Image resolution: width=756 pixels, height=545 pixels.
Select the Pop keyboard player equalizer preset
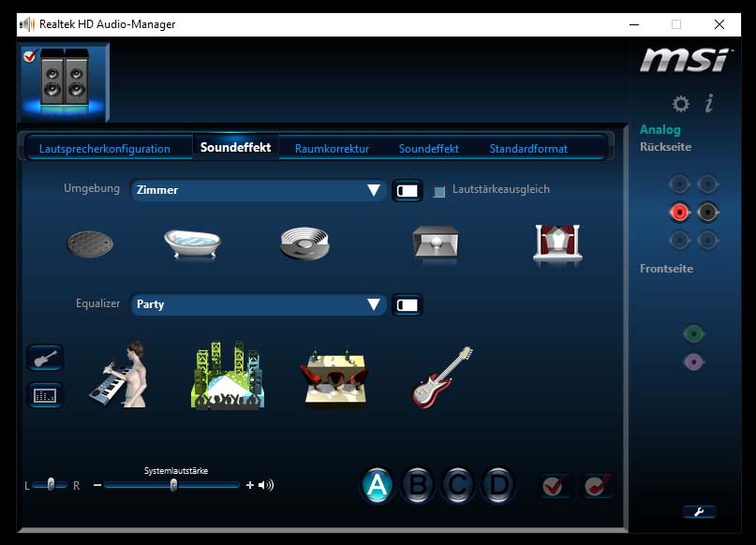(x=119, y=374)
